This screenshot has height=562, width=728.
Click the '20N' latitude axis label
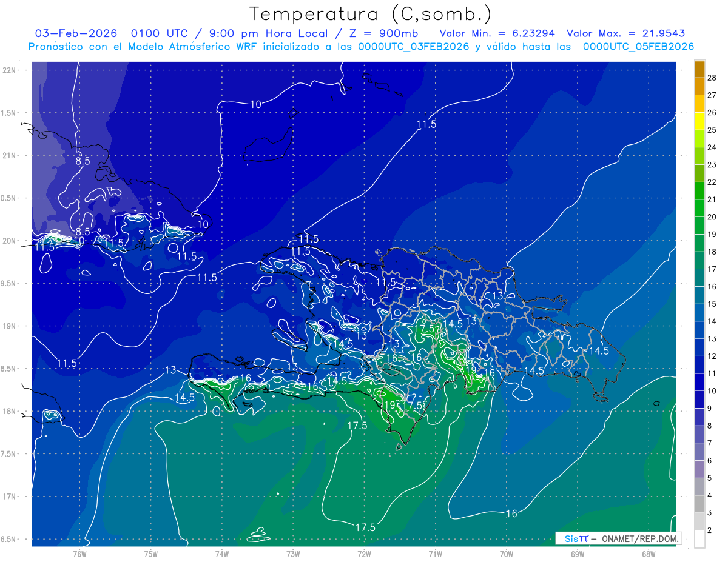8,241
